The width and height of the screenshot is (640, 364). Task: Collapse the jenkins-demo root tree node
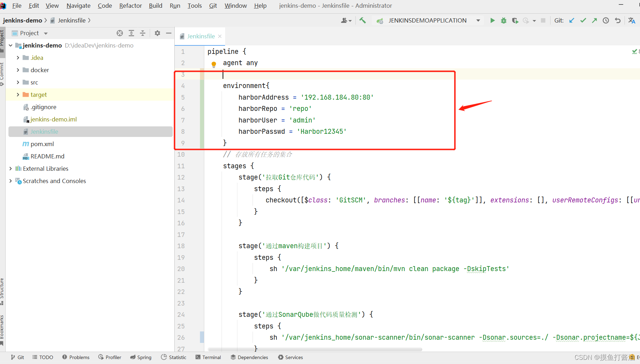[11, 45]
